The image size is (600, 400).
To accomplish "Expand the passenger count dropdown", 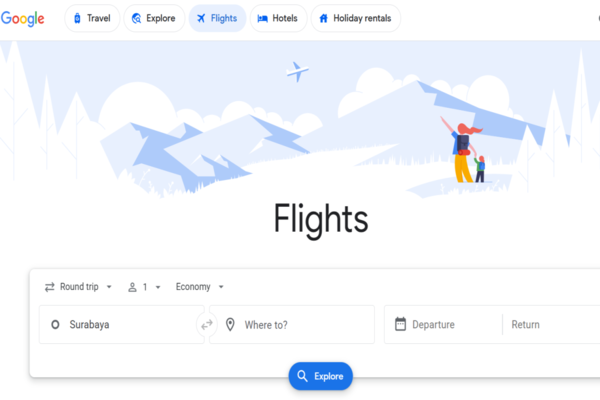I will (144, 287).
